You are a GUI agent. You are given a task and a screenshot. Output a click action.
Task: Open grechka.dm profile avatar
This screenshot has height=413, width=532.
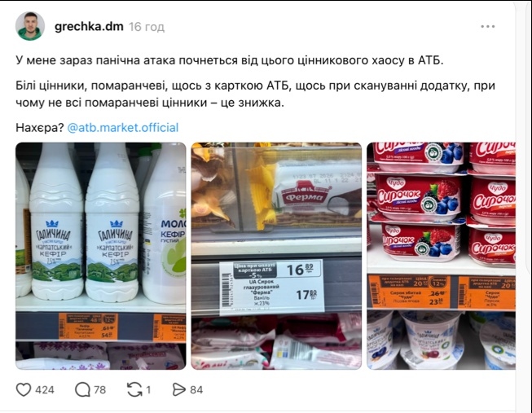click(30, 26)
